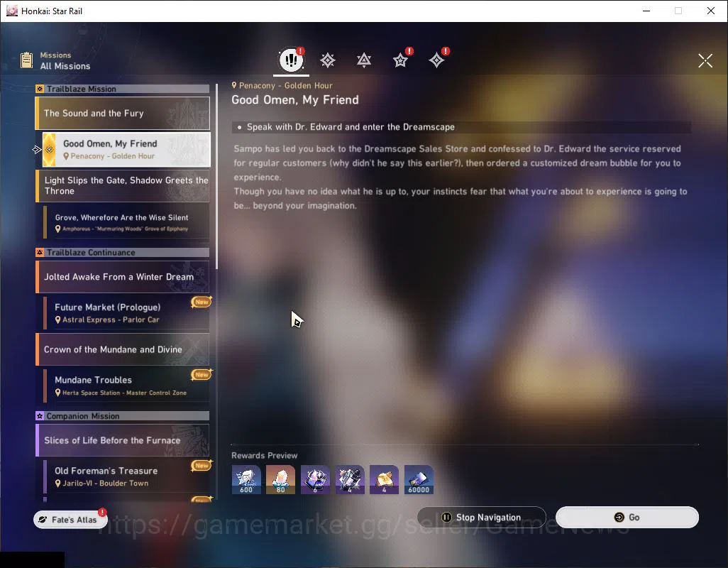
Task: Click the location pin under Future Market
Action: [x=58, y=319]
